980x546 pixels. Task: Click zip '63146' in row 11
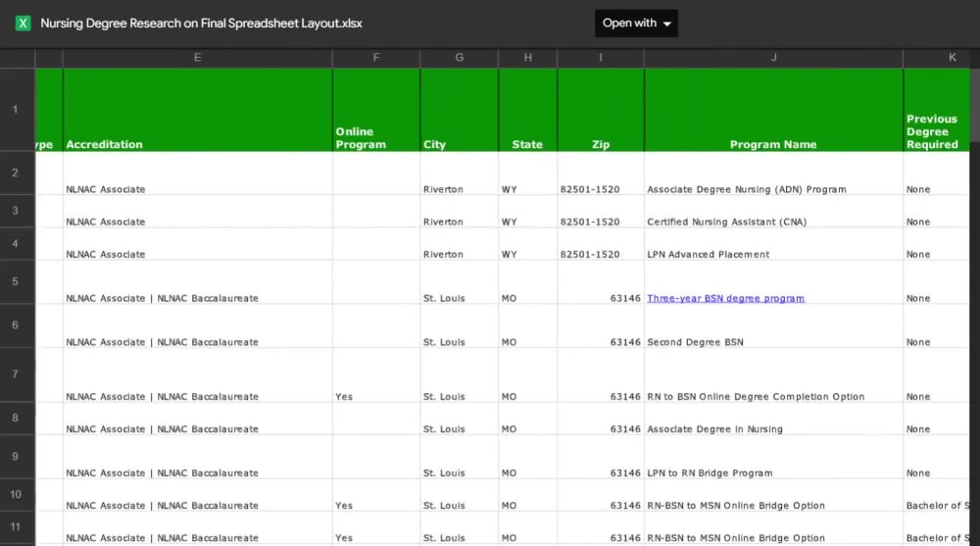click(x=601, y=527)
